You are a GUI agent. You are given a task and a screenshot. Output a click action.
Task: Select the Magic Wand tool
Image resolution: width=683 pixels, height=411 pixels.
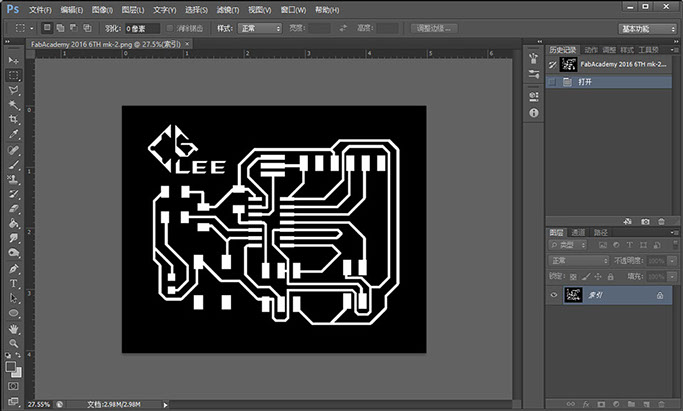(x=14, y=105)
